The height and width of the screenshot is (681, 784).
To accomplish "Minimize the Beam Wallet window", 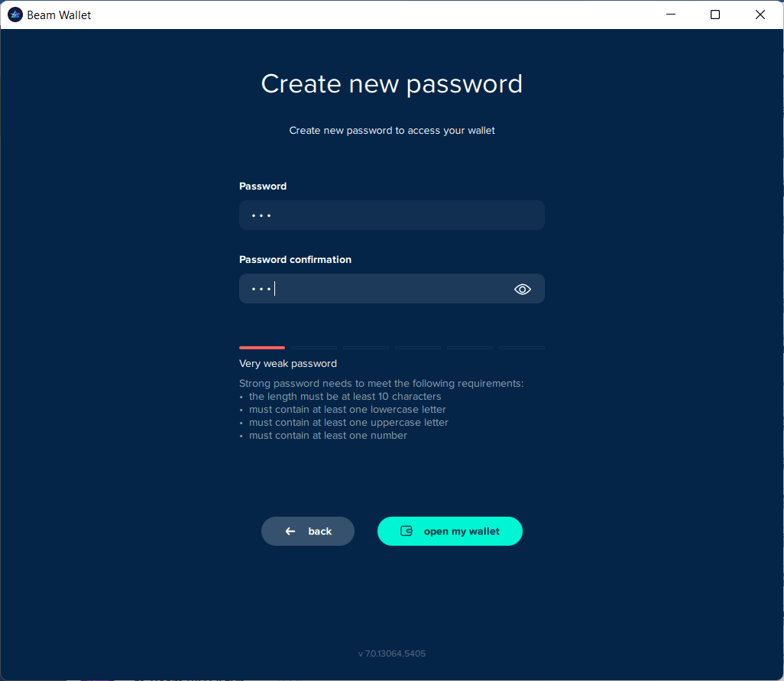I will 671,15.
